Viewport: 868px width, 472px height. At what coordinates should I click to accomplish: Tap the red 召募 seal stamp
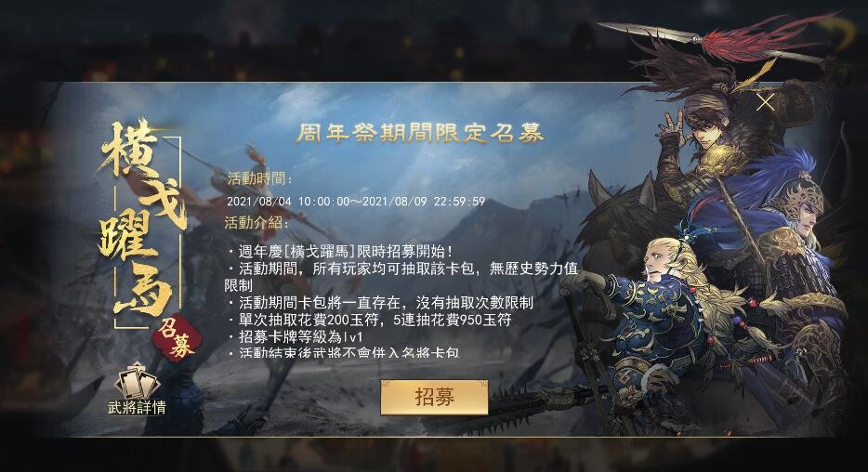(x=177, y=338)
